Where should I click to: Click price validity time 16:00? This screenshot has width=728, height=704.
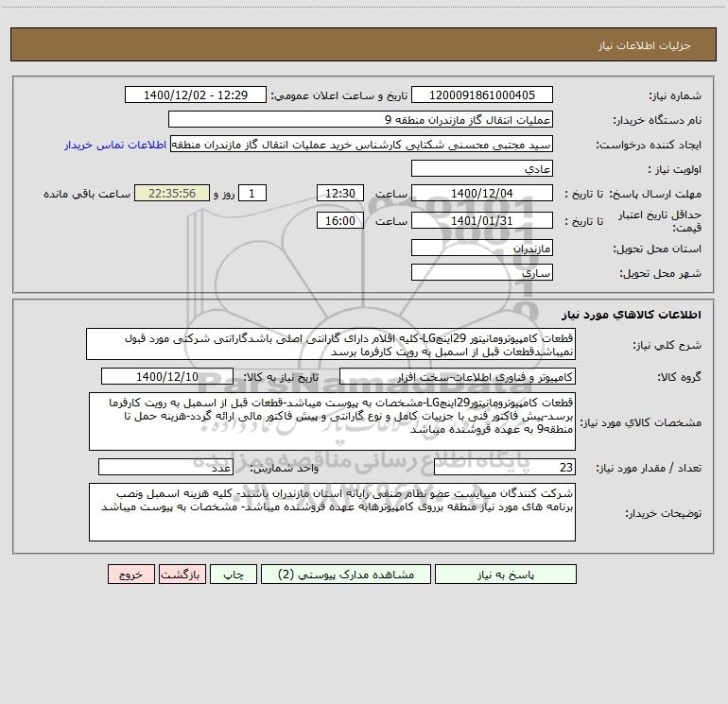click(x=339, y=220)
